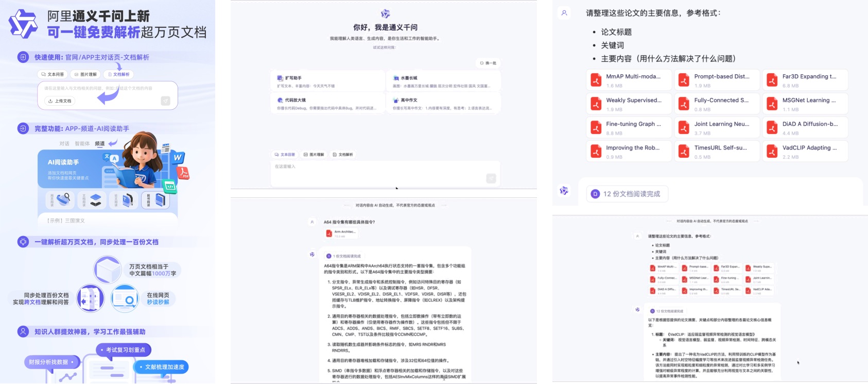Select 文本问答 tab under 快速使用
This screenshot has width=868, height=384.
(53, 74)
